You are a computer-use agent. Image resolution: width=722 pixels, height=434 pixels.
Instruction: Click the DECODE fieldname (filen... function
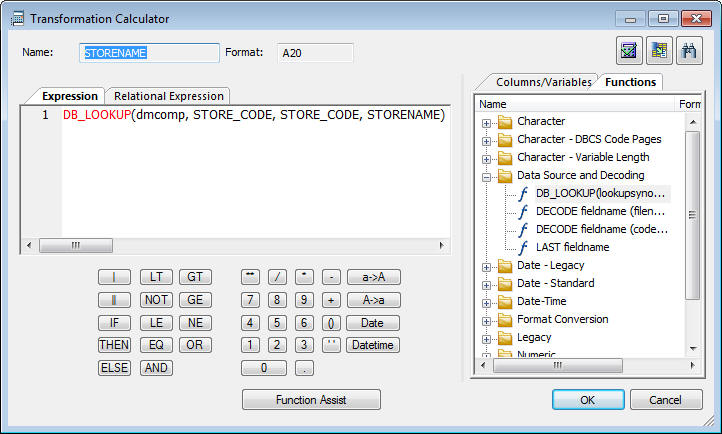click(600, 211)
